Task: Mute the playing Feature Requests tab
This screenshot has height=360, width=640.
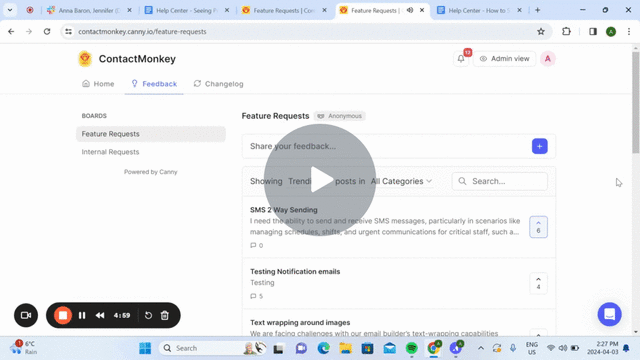Action: (x=409, y=10)
